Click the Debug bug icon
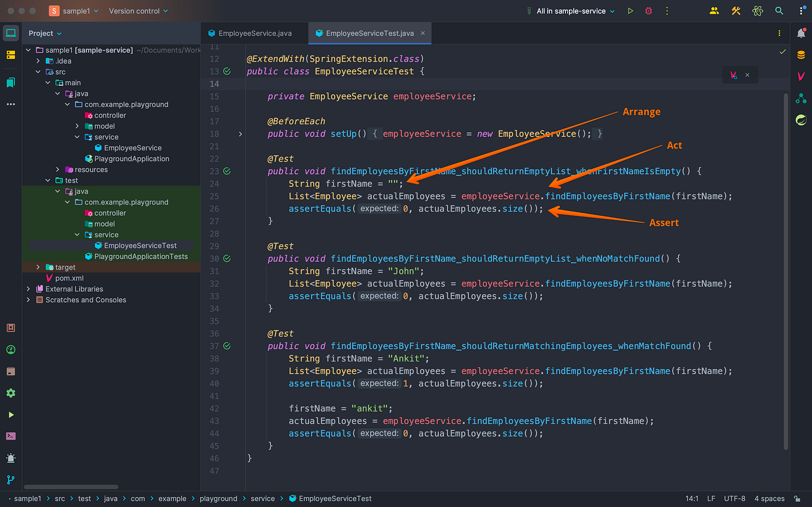This screenshot has height=507, width=812. pos(648,11)
